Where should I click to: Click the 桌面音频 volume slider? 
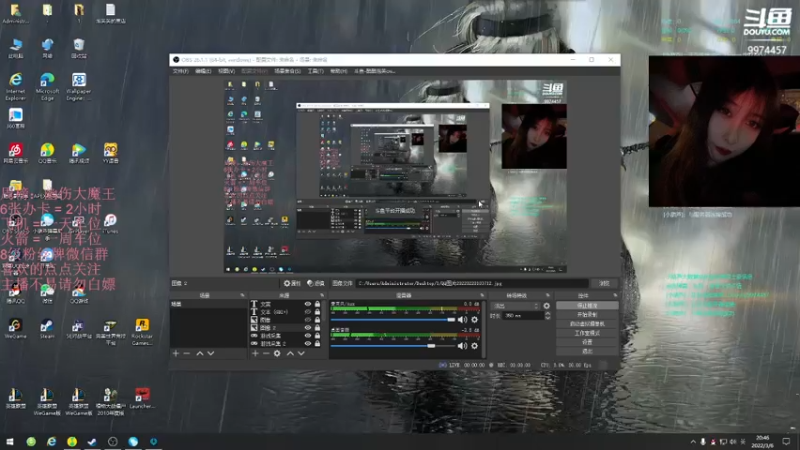[x=393, y=346]
